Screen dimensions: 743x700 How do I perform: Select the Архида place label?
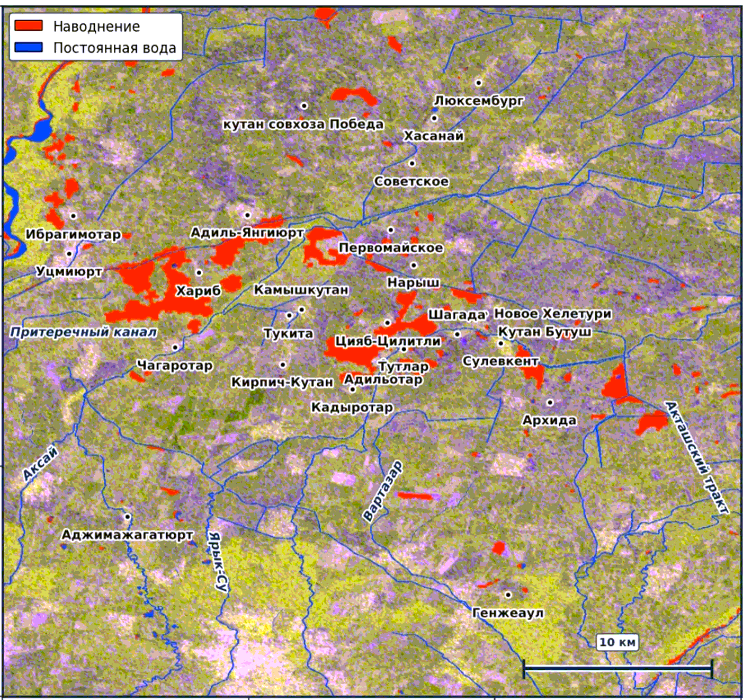pyautogui.click(x=549, y=420)
